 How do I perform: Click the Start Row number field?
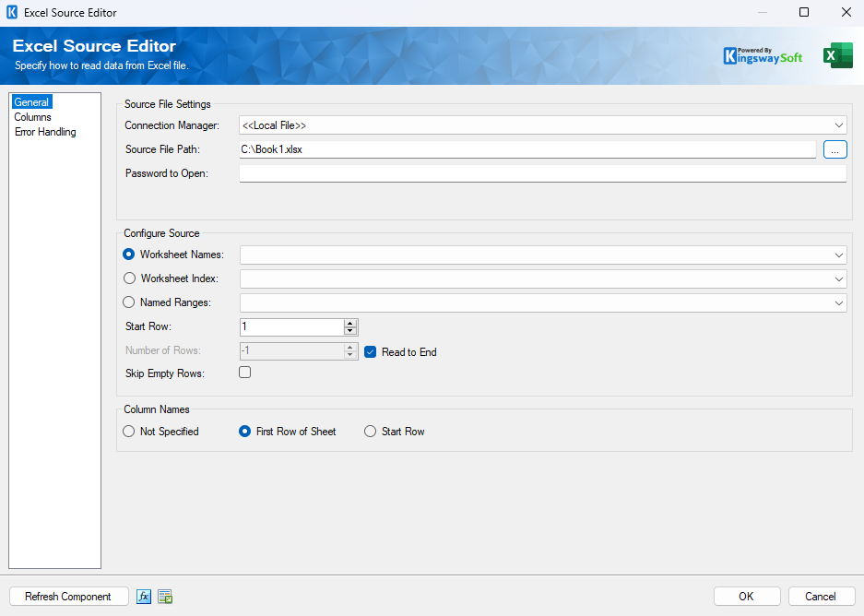click(292, 326)
